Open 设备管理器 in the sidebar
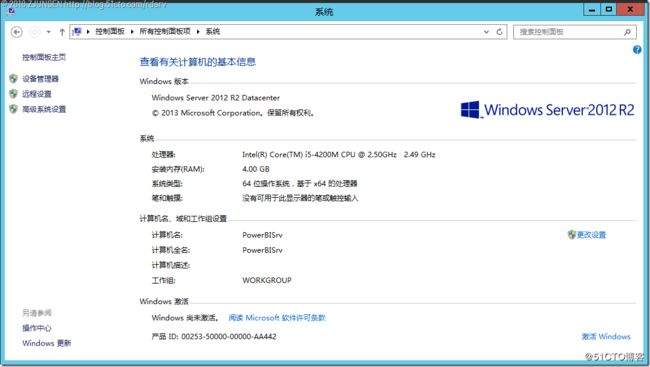650x367 pixels. tap(40, 79)
